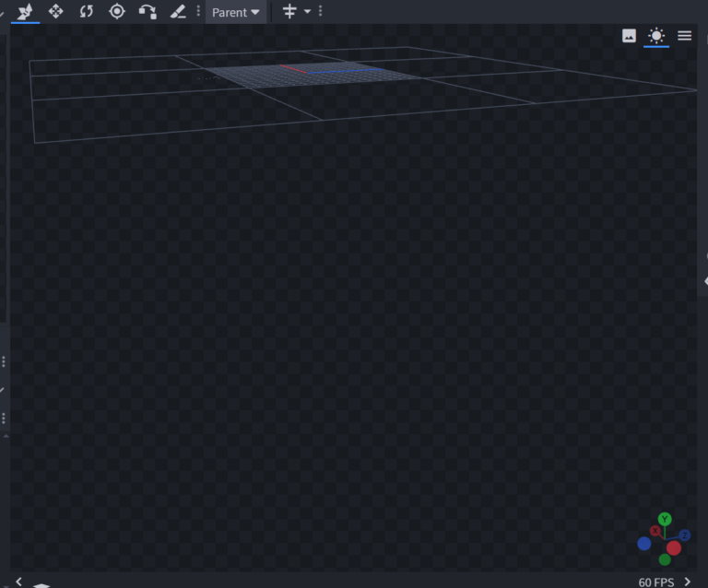Click the unlabeled bright red gizmo ball

[674, 548]
